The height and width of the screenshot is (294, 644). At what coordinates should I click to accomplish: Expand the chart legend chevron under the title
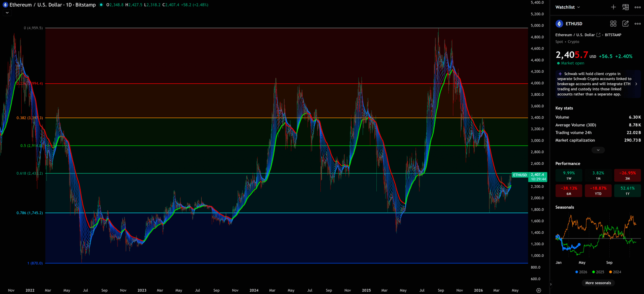(7, 13)
